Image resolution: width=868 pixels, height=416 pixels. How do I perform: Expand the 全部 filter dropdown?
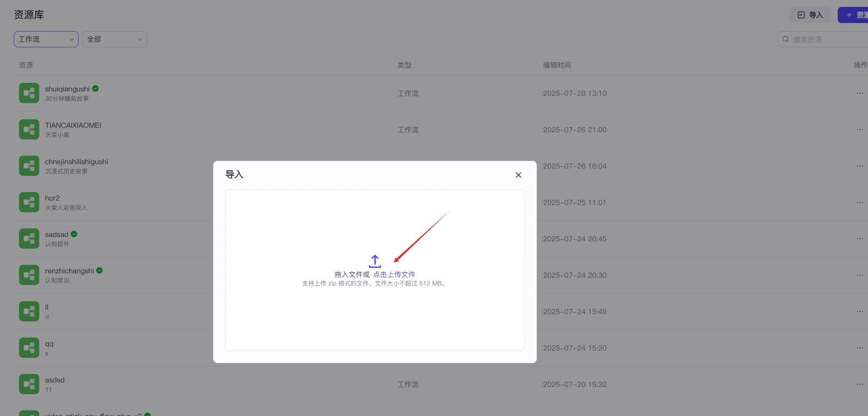115,39
